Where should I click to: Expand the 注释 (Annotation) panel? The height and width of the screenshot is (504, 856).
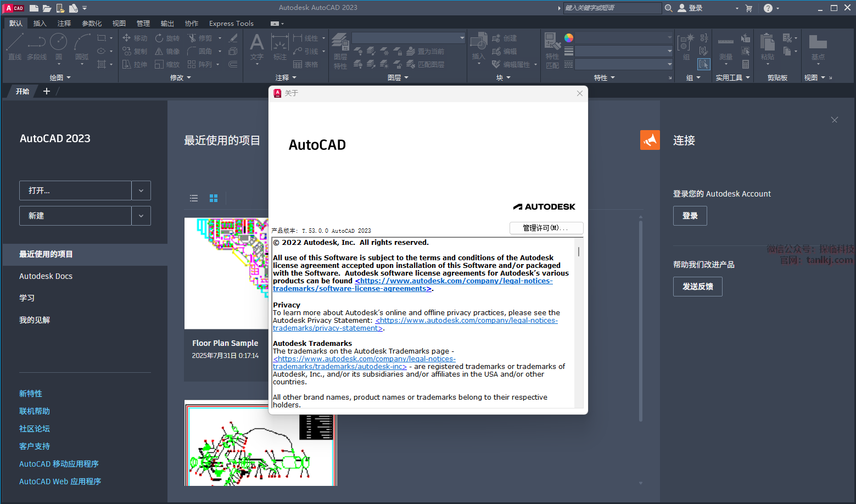286,78
